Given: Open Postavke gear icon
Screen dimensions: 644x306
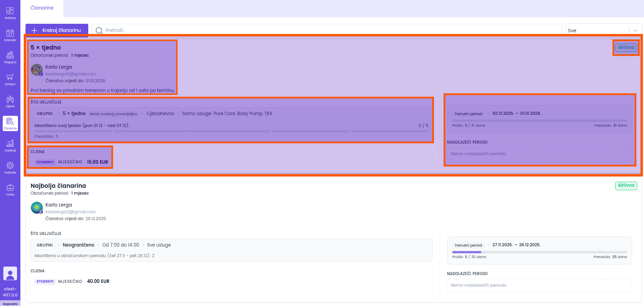Looking at the screenshot, I should click(x=10, y=167).
